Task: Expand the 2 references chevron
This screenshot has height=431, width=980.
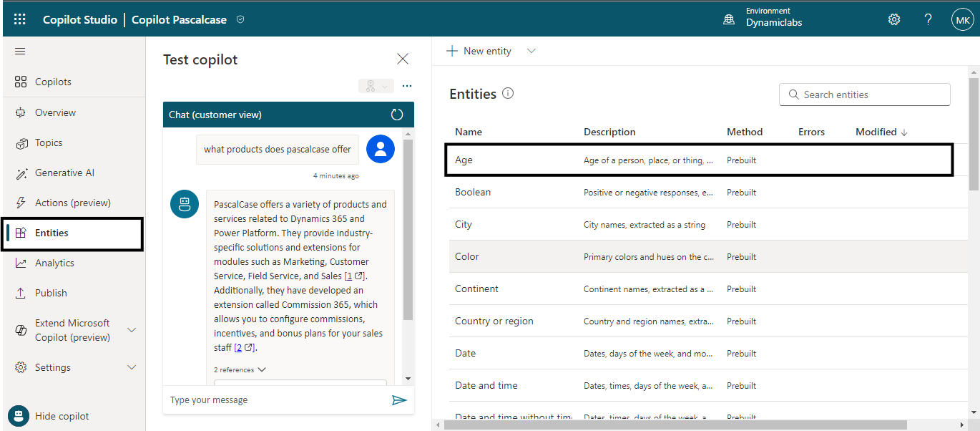Action: point(262,370)
